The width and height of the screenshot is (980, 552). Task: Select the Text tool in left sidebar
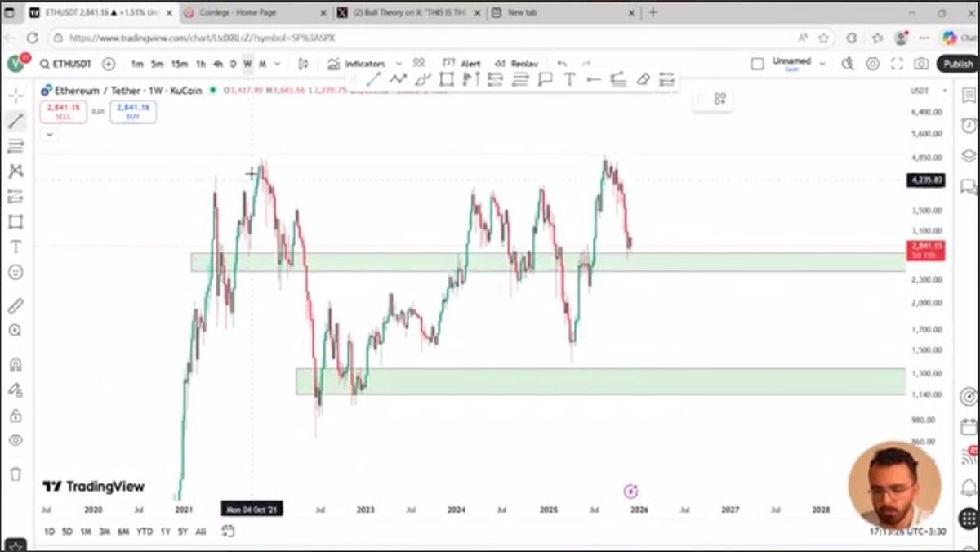click(16, 247)
